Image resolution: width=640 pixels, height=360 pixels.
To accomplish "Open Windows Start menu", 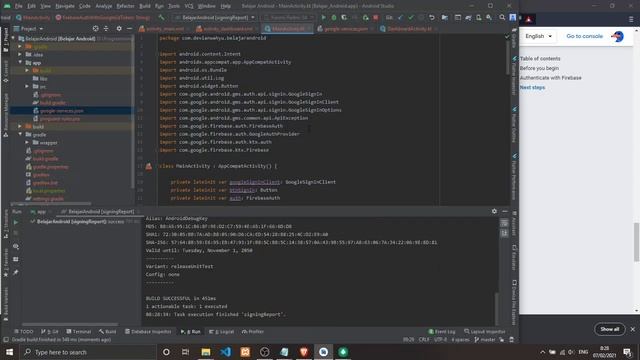I will coord(9,352).
